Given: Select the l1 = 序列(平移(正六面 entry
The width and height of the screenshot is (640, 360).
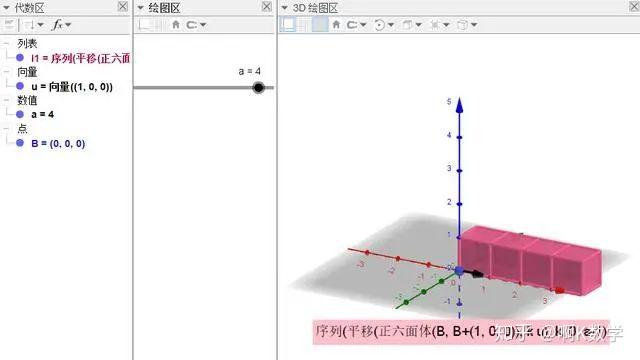Looking at the screenshot, I should coord(80,58).
